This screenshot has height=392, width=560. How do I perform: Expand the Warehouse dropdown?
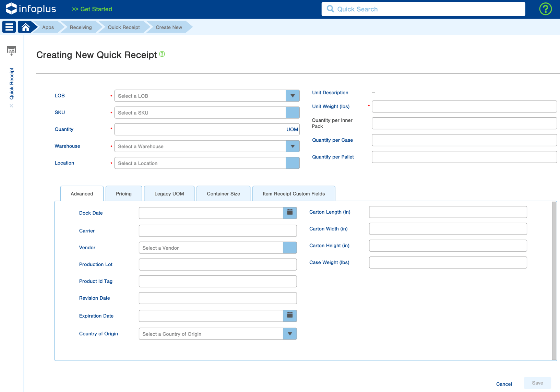293,146
